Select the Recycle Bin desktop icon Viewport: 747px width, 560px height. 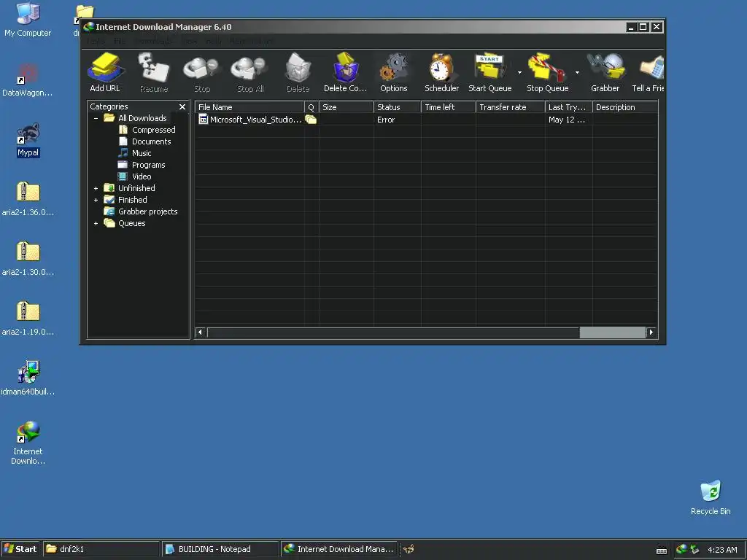pos(711,498)
